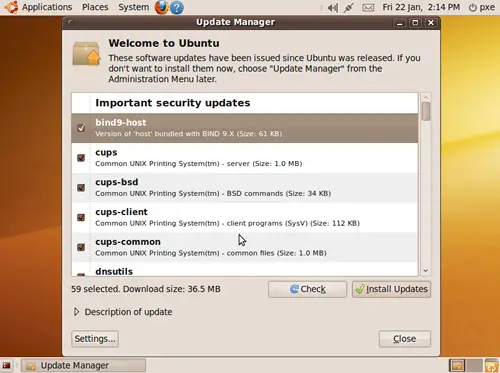The width and height of the screenshot is (500, 373).
Task: Click the scrollbar up arrow
Action: click(x=426, y=98)
